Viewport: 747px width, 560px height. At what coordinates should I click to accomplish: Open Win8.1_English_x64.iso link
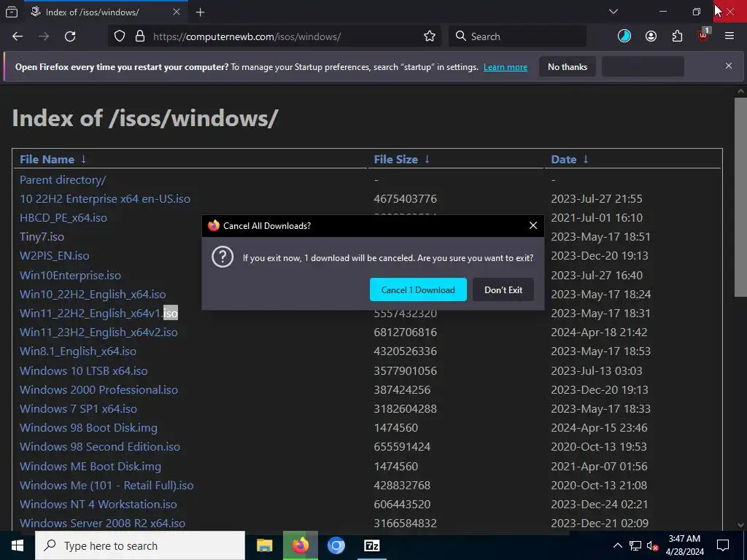click(77, 351)
